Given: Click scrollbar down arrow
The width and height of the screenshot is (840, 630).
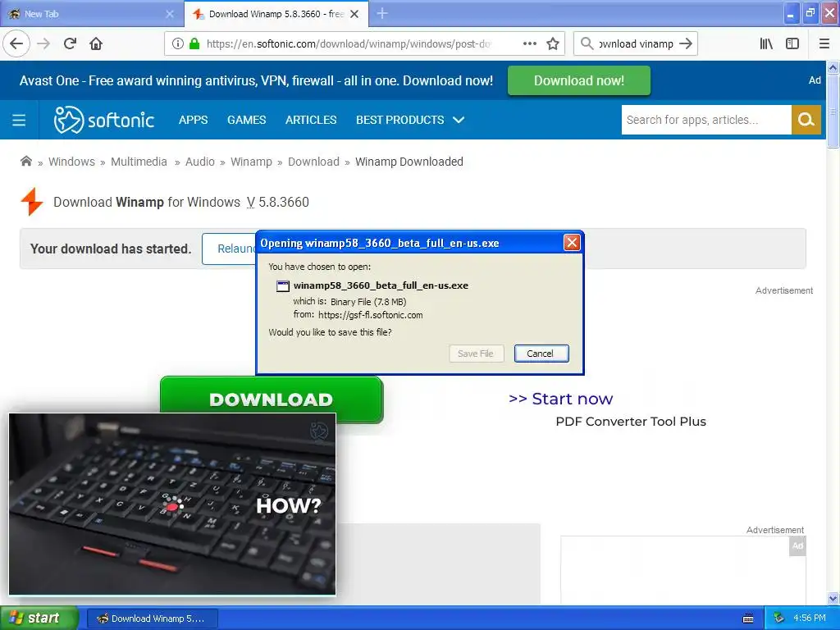Looking at the screenshot, I should click(833, 598).
